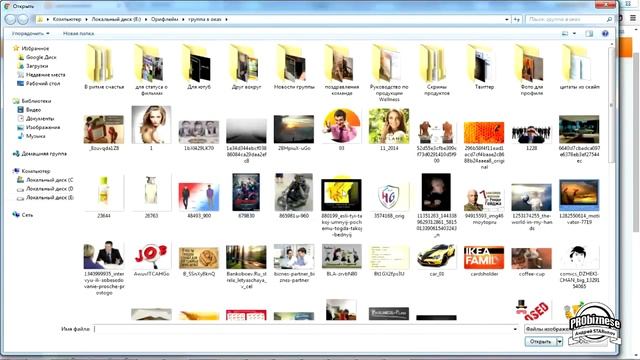Select the 'Друг вокруг' folder

(x=246, y=67)
